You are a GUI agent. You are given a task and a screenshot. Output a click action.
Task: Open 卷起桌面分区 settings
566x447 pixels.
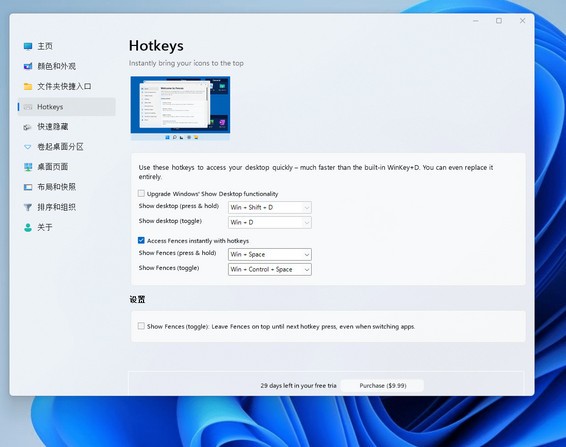pyautogui.click(x=60, y=147)
